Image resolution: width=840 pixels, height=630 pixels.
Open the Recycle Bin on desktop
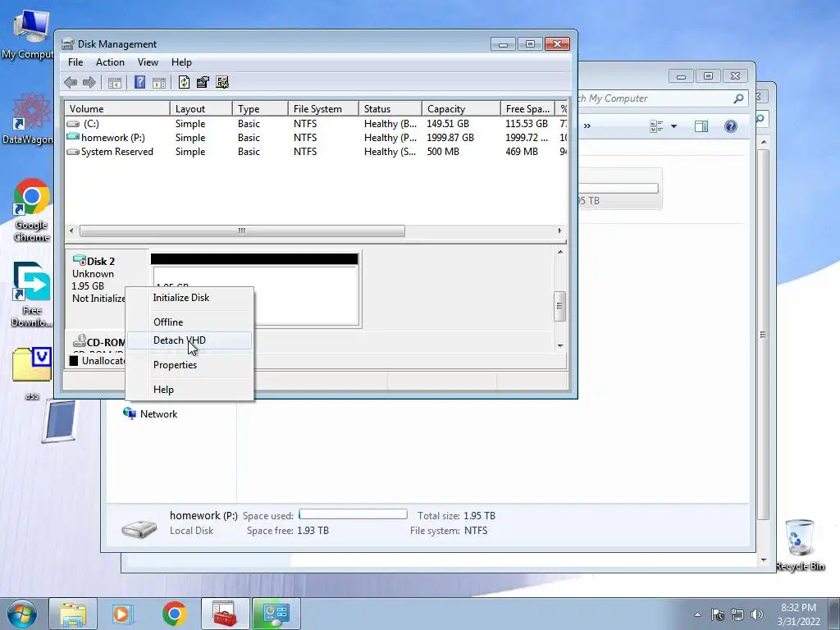pos(800,545)
